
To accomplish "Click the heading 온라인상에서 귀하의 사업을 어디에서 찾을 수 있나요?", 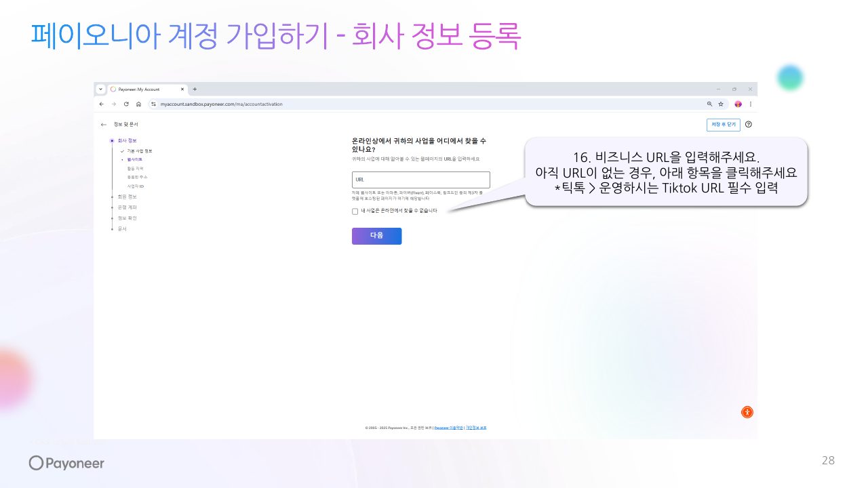I will [418, 144].
